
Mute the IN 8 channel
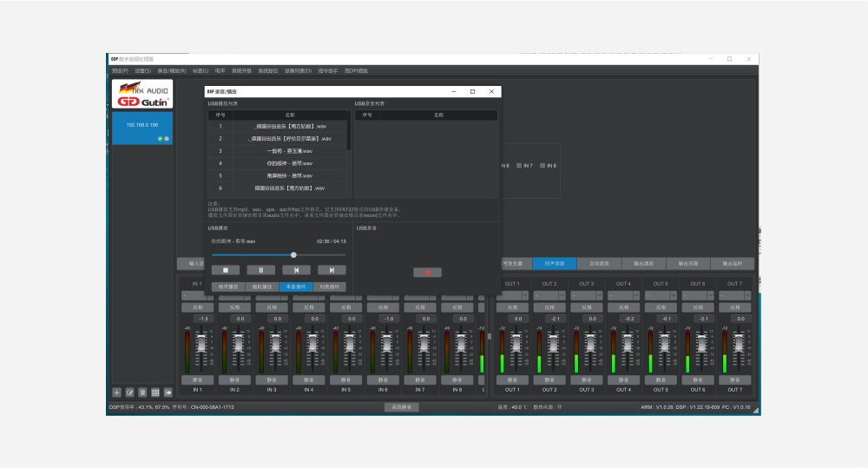point(457,380)
